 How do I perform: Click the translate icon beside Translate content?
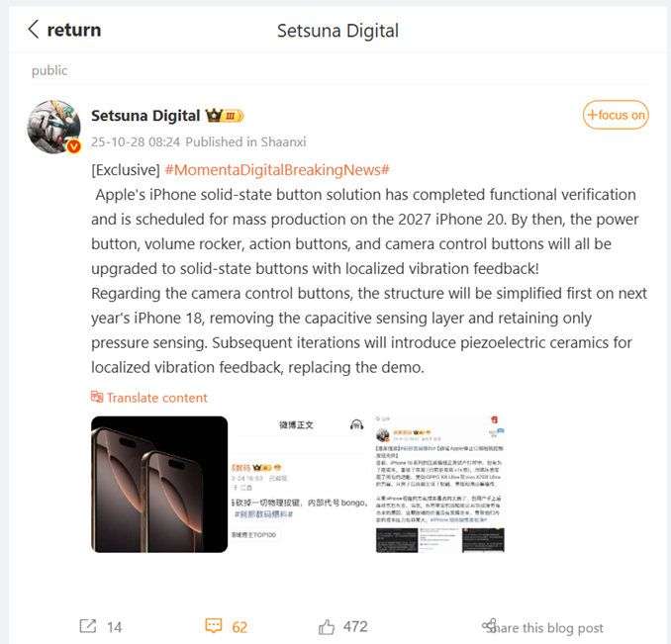click(x=97, y=397)
